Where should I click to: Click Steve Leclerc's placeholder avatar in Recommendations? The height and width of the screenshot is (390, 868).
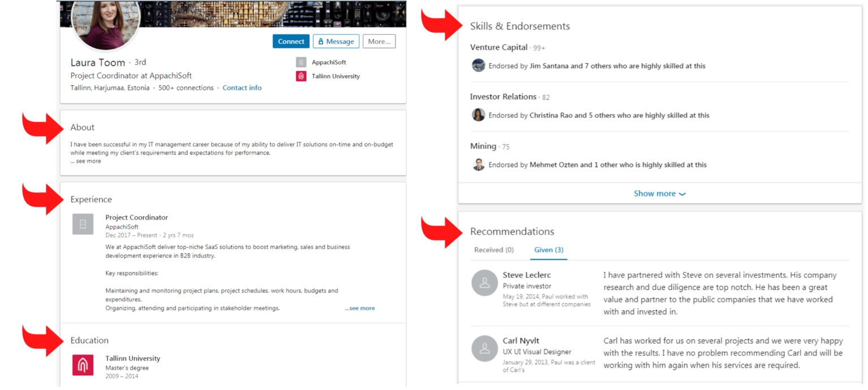(484, 283)
